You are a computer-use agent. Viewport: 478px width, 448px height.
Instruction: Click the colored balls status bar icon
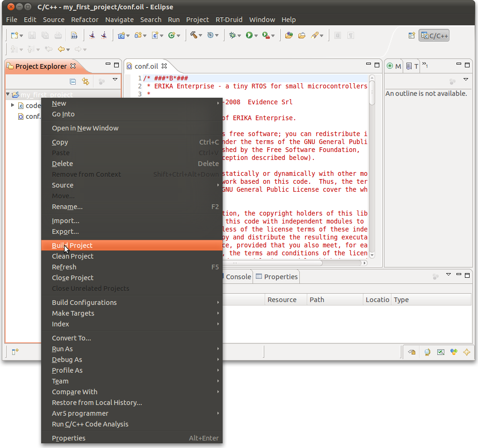click(x=454, y=352)
